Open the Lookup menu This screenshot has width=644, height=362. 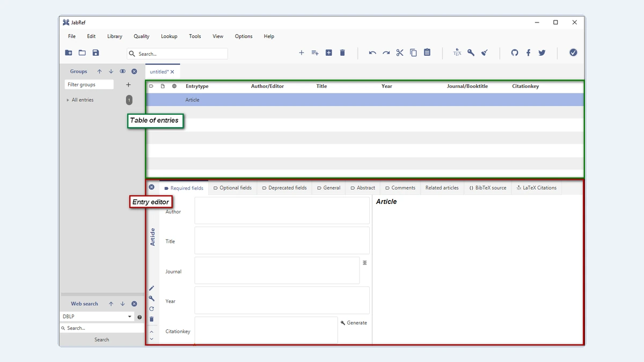click(169, 36)
